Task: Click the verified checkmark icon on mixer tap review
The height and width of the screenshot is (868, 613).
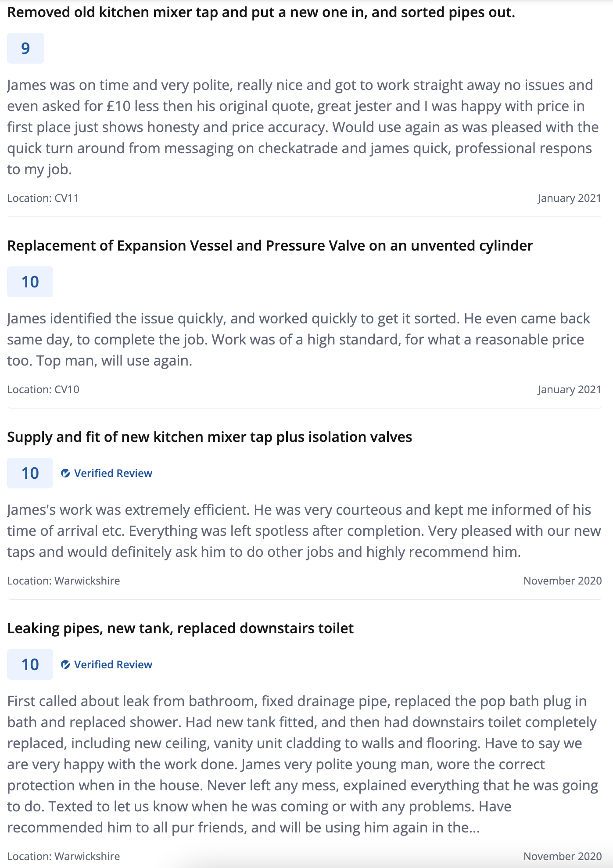Action: 65,473
